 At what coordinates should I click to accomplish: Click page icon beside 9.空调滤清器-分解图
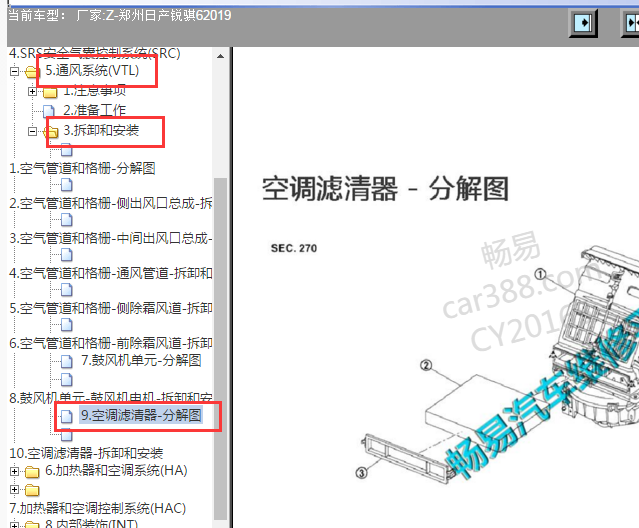(x=66, y=416)
